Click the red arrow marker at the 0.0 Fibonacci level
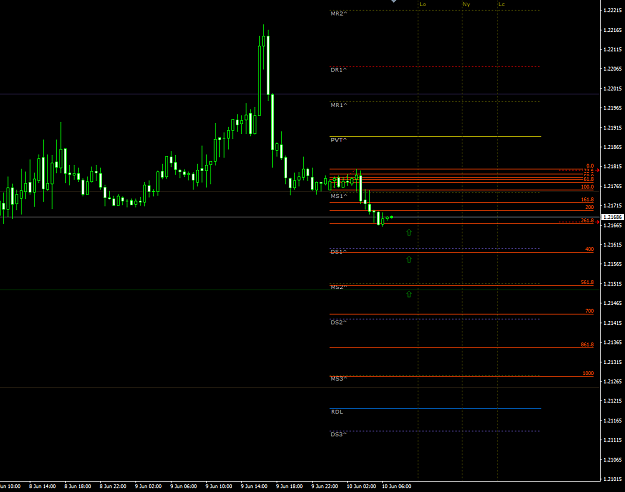The width and height of the screenshot is (625, 492). pos(597,170)
